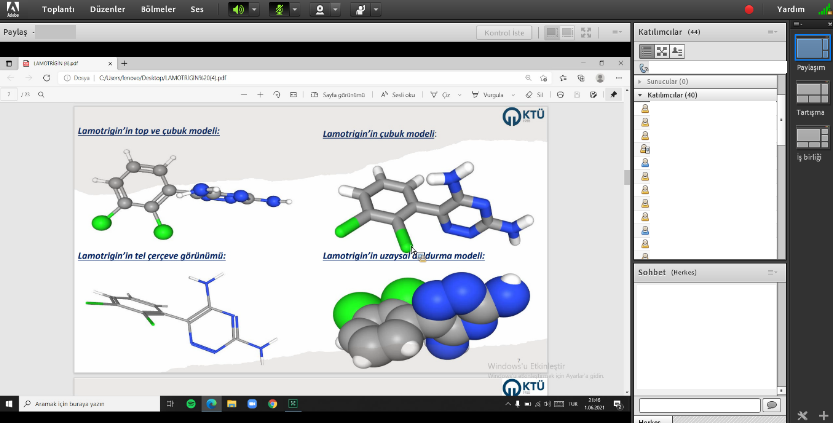Image resolution: width=838 pixels, height=423 pixels.
Task: Switch attendees to breakout room view
Action: [662, 51]
